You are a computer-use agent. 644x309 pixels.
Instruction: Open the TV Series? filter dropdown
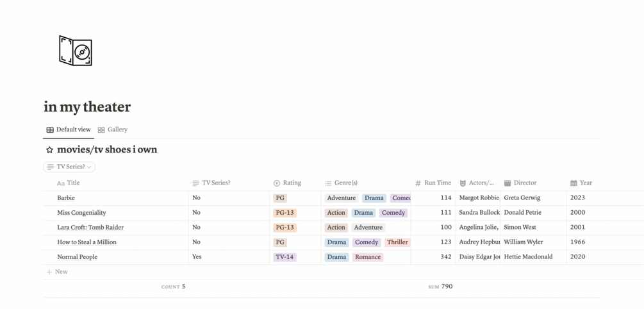pyautogui.click(x=69, y=167)
